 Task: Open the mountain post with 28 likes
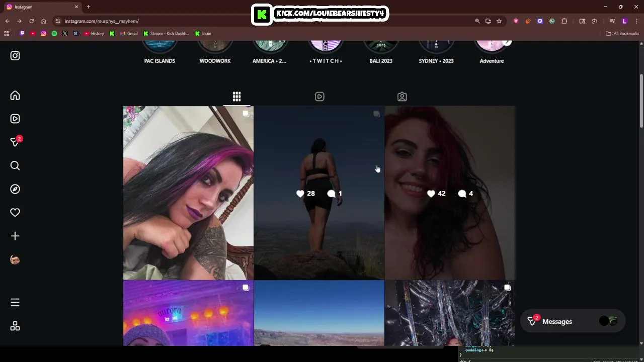pyautogui.click(x=319, y=193)
